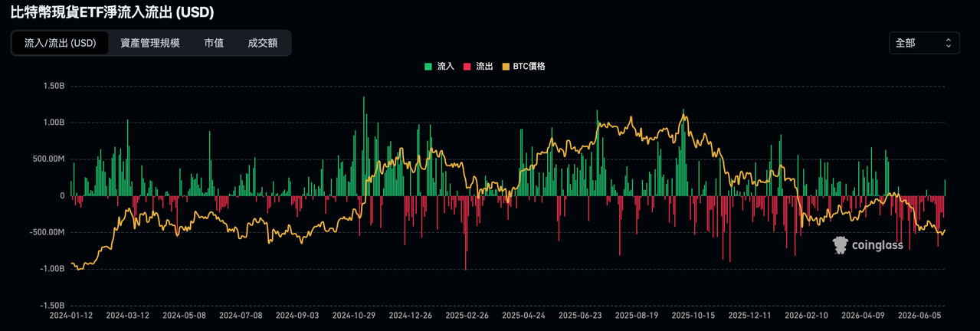Click the orange BTC價格 legend swatch
The width and height of the screenshot is (980, 331).
point(506,67)
